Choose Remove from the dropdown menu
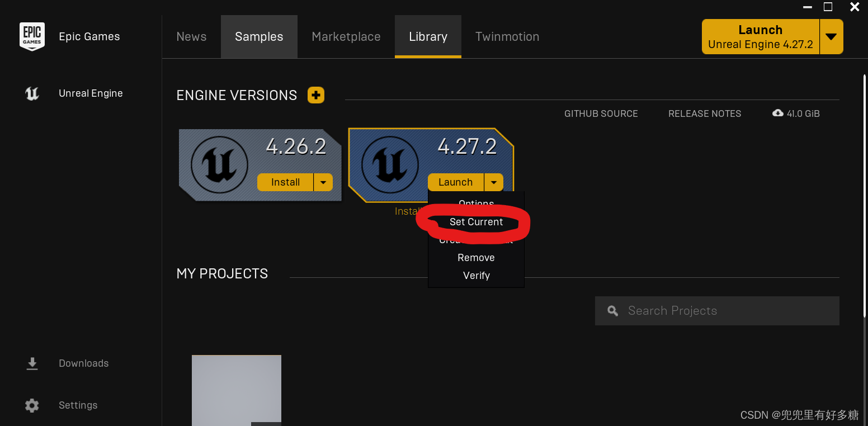This screenshot has width=868, height=426. tap(477, 258)
